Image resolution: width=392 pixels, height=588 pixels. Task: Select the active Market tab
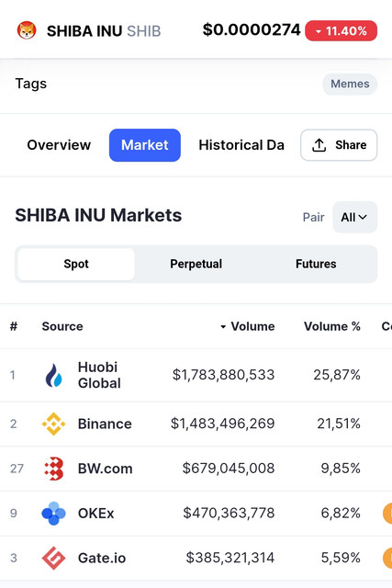145,145
